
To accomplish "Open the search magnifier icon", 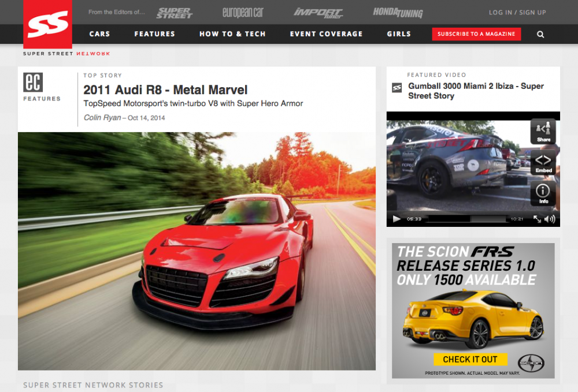I will click(540, 34).
